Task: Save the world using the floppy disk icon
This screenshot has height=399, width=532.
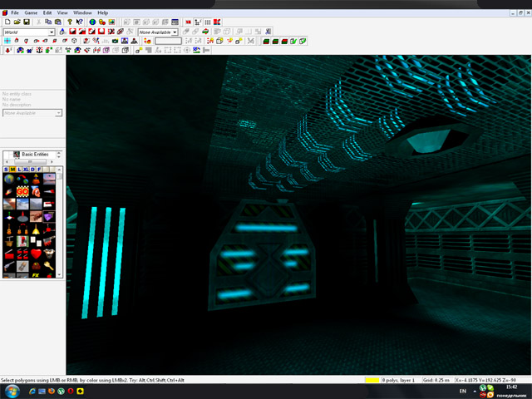Action: coord(27,22)
